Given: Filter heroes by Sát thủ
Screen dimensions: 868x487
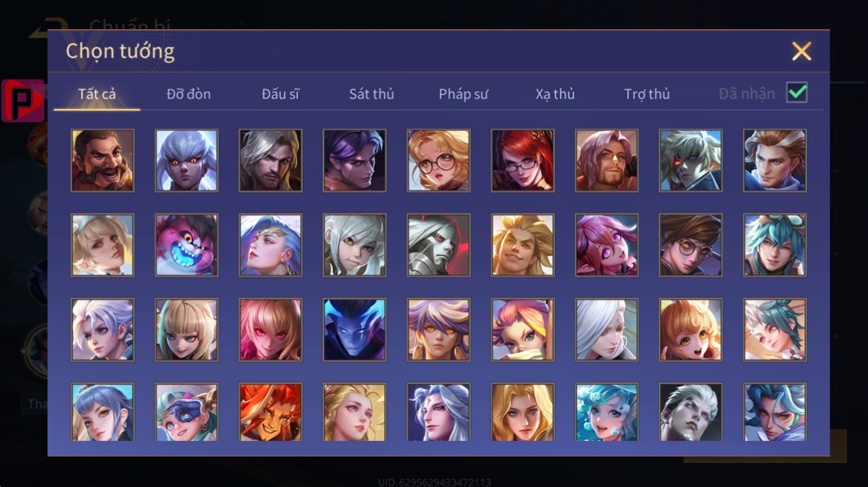Looking at the screenshot, I should click(x=371, y=94).
